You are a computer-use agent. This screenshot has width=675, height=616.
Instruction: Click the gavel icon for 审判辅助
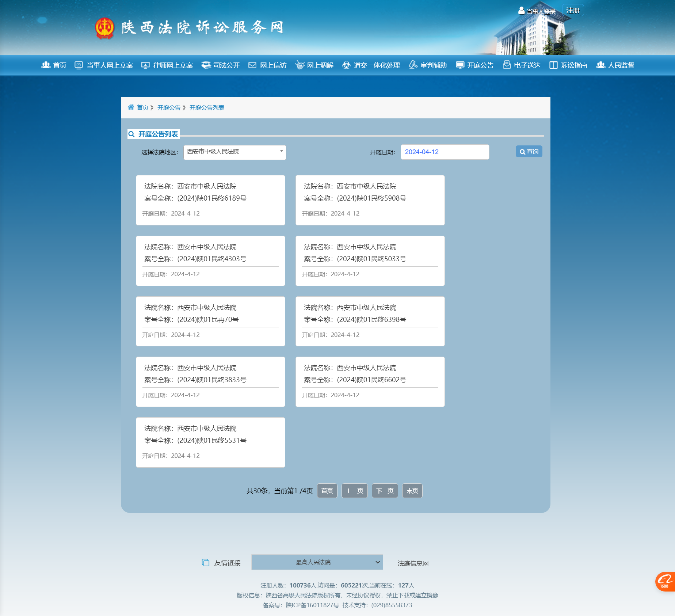[x=413, y=65]
